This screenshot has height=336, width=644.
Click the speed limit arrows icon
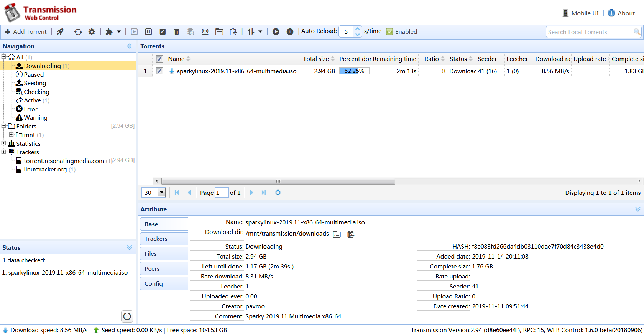(251, 31)
